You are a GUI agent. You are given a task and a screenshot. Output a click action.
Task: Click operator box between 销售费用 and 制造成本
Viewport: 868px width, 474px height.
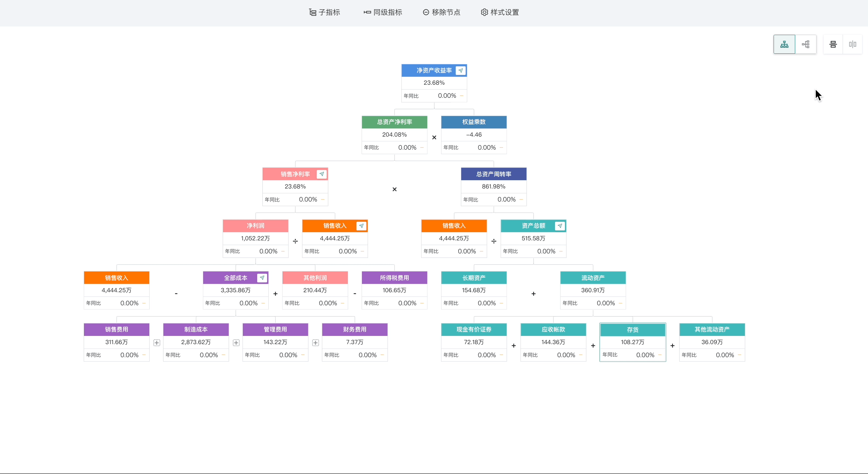coord(157,343)
